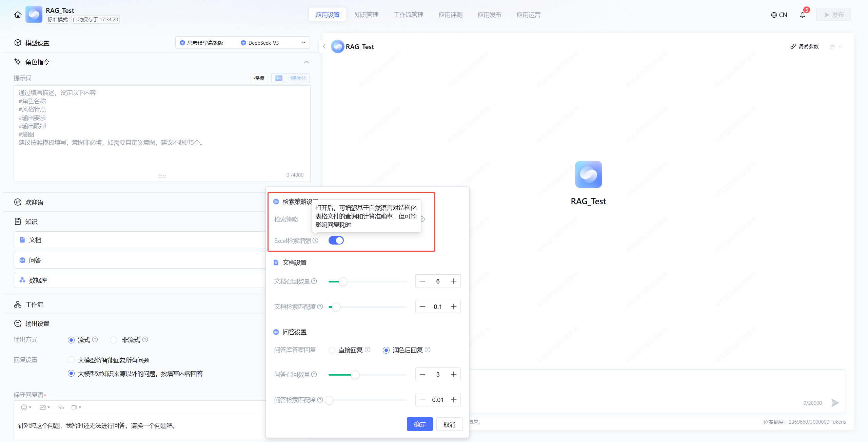
Task: Open emoji picker in reply editor
Action: pos(24,407)
